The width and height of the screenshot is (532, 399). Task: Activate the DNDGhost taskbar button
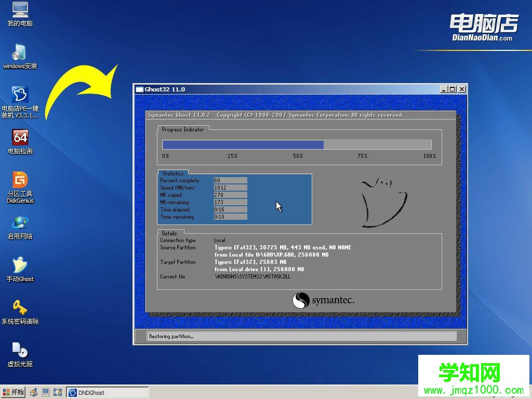pos(107,393)
